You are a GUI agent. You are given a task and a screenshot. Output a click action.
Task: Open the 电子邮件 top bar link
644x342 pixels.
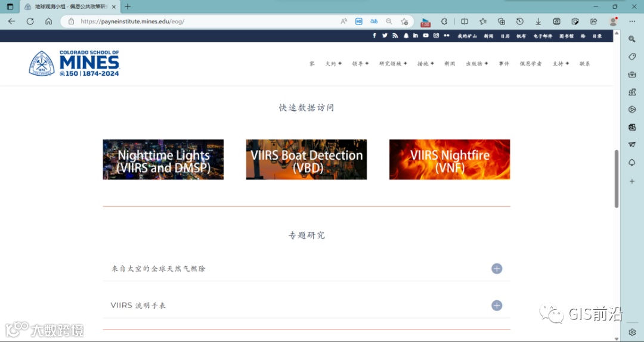[543, 36]
